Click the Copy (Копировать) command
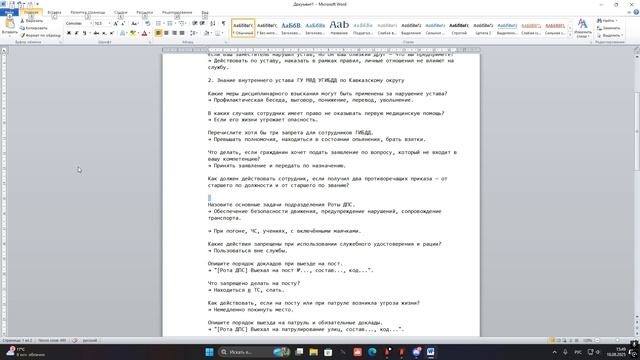 click(34, 28)
